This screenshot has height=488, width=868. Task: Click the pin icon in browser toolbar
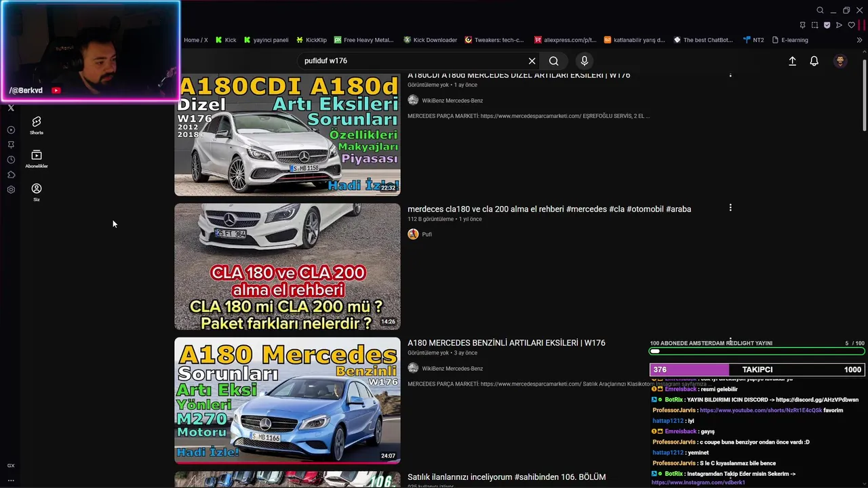802,25
